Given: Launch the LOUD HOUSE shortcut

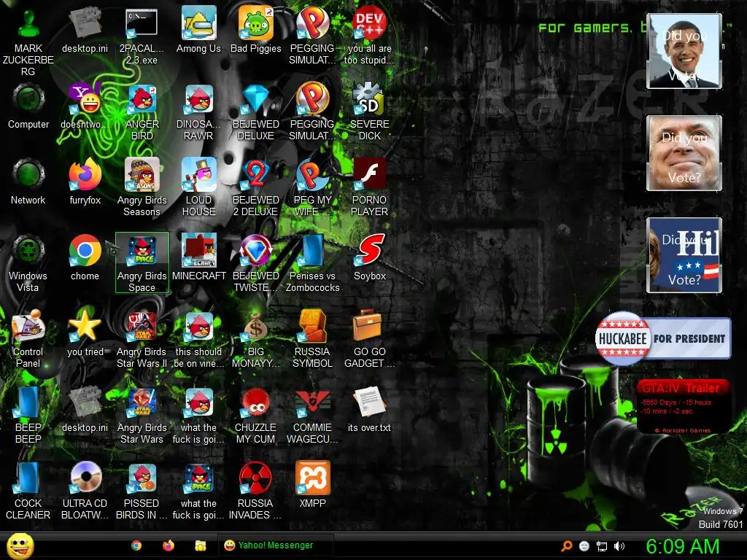Looking at the screenshot, I should pyautogui.click(x=198, y=187).
